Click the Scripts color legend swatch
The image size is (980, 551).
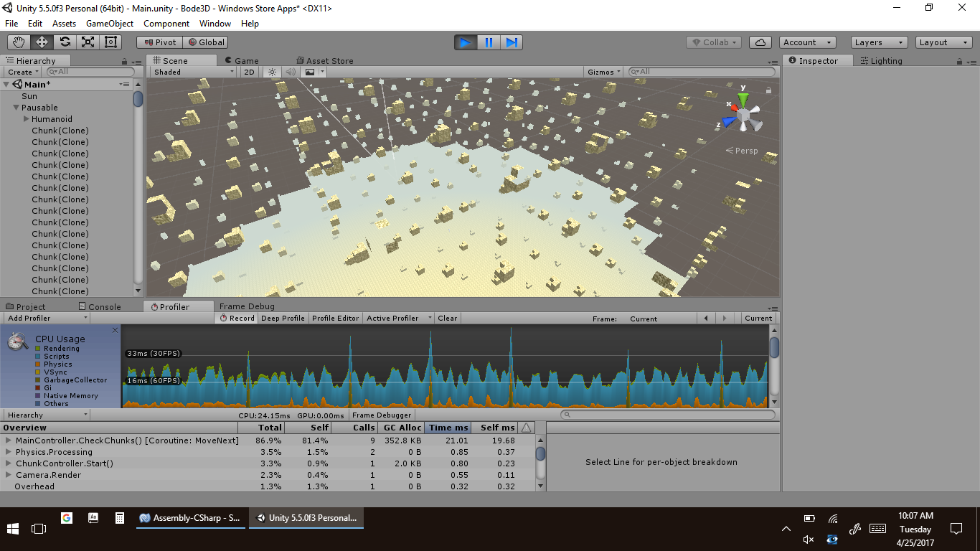click(x=38, y=357)
